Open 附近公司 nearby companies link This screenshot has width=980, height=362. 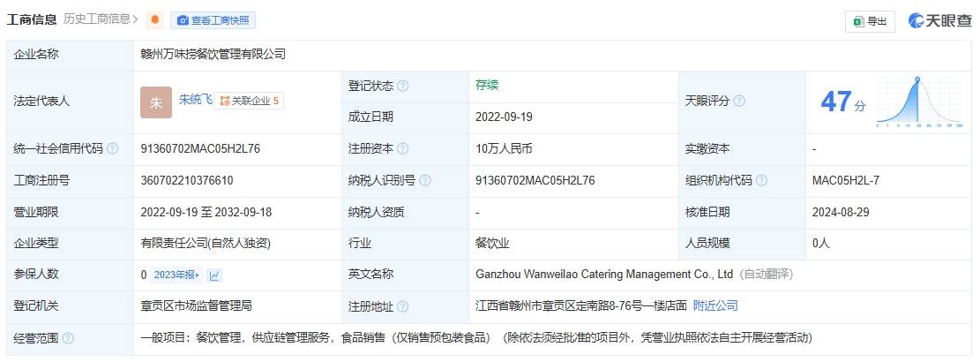(715, 305)
